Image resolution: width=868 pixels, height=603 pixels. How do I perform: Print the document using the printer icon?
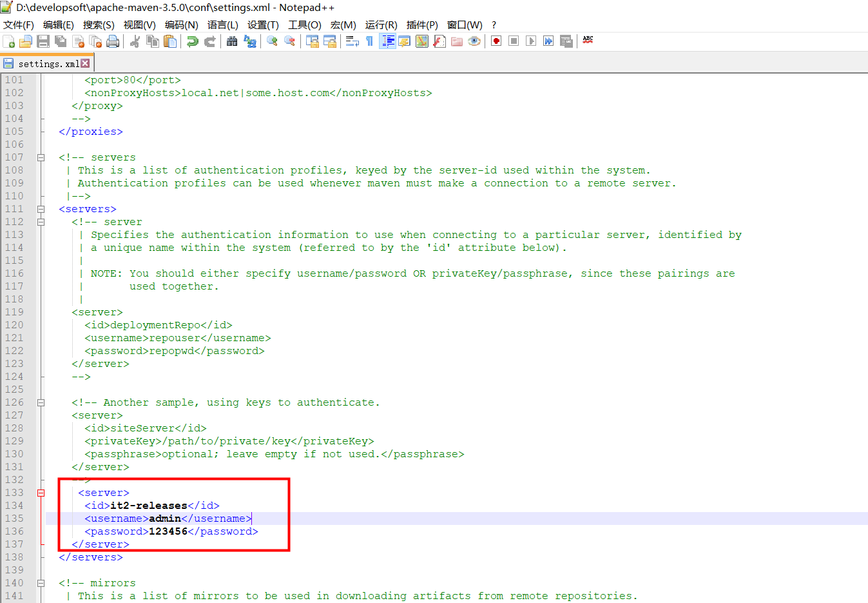click(x=113, y=41)
